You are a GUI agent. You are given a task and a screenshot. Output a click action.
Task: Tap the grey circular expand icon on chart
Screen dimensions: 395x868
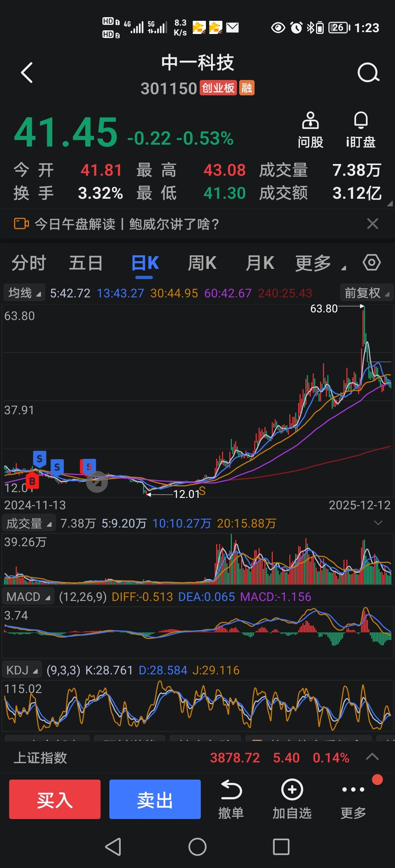97,482
